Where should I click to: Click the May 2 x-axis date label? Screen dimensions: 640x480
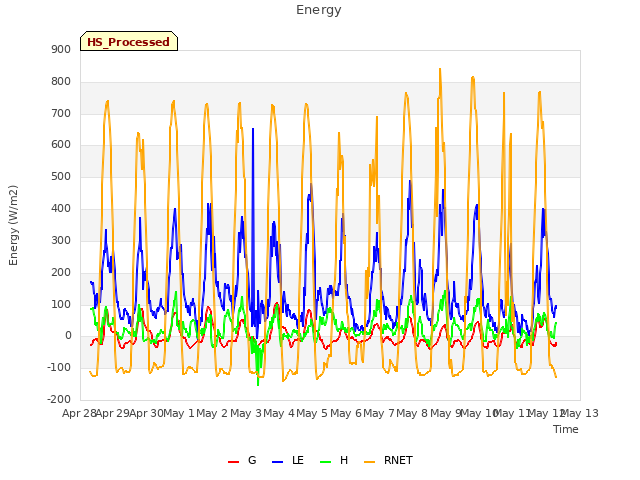[212, 413]
